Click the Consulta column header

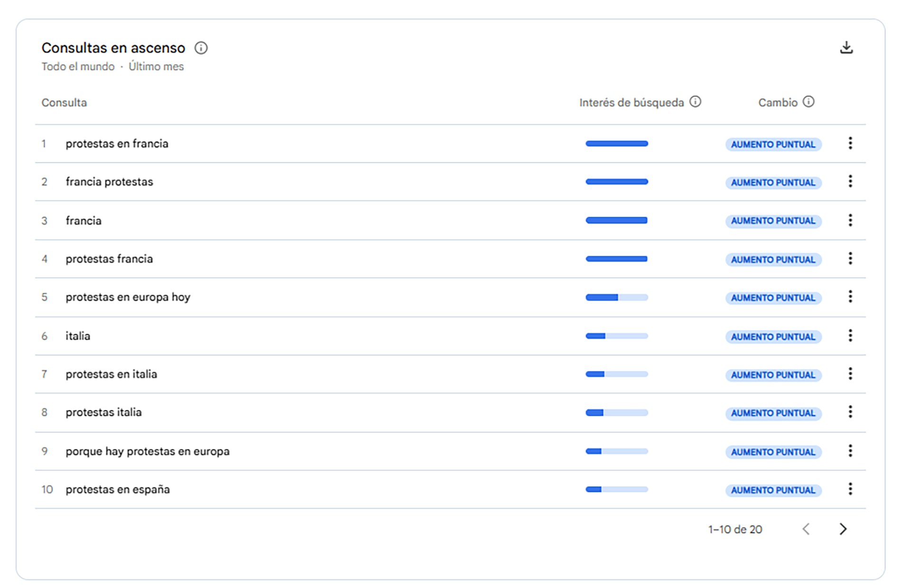[x=64, y=103]
